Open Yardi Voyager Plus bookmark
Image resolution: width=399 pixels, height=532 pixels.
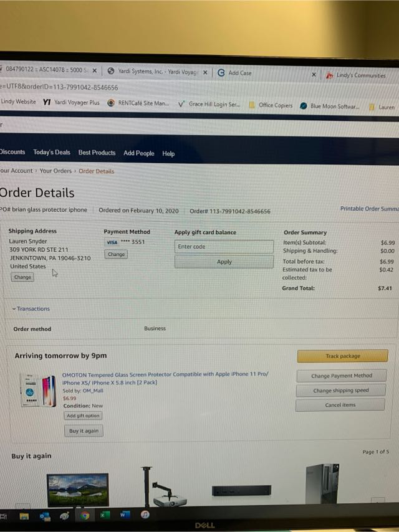click(71, 102)
